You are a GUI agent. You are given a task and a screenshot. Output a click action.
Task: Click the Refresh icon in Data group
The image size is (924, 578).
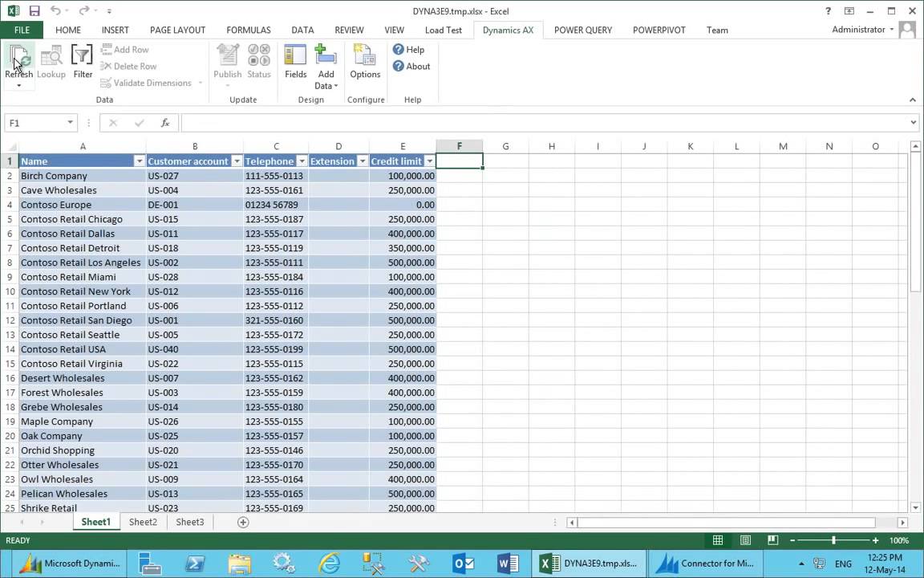pos(19,56)
